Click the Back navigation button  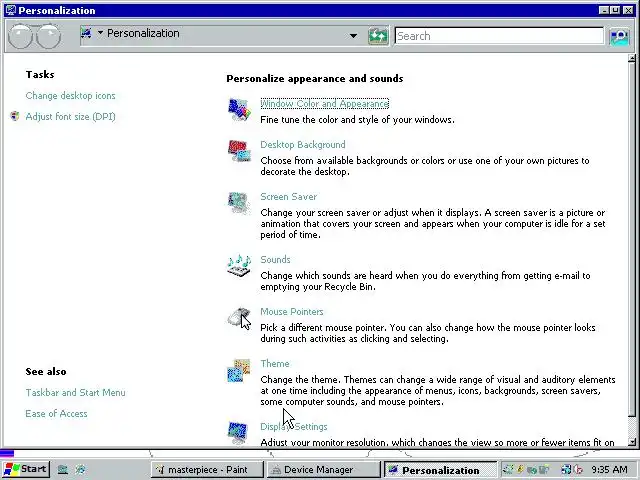(20, 36)
